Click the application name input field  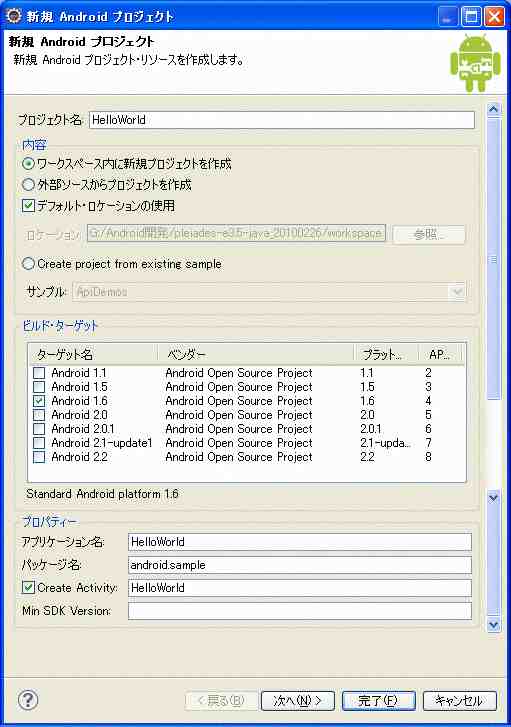click(x=300, y=542)
